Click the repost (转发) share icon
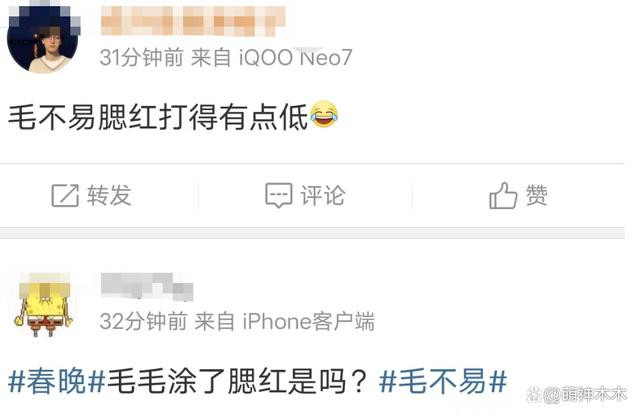The width and height of the screenshot is (640, 417). 65,195
